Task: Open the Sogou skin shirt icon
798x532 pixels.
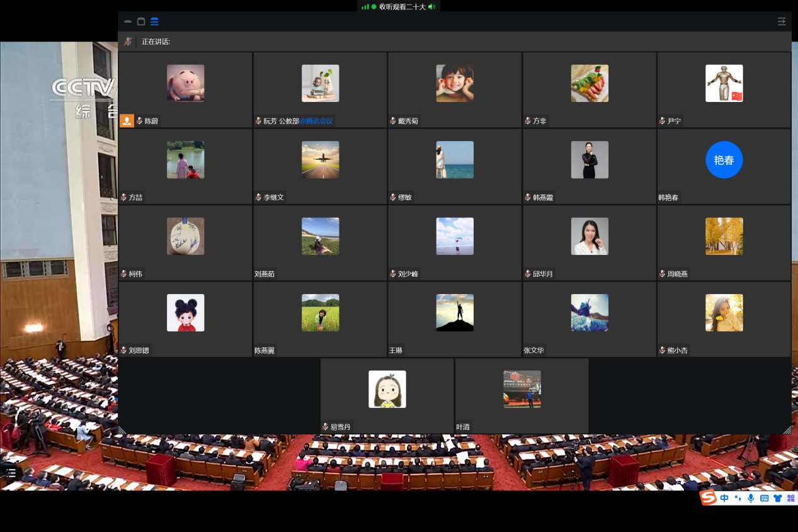Action: (x=777, y=498)
